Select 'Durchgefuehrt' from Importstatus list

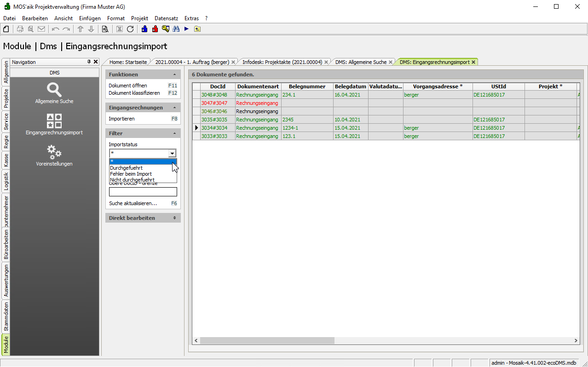126,168
